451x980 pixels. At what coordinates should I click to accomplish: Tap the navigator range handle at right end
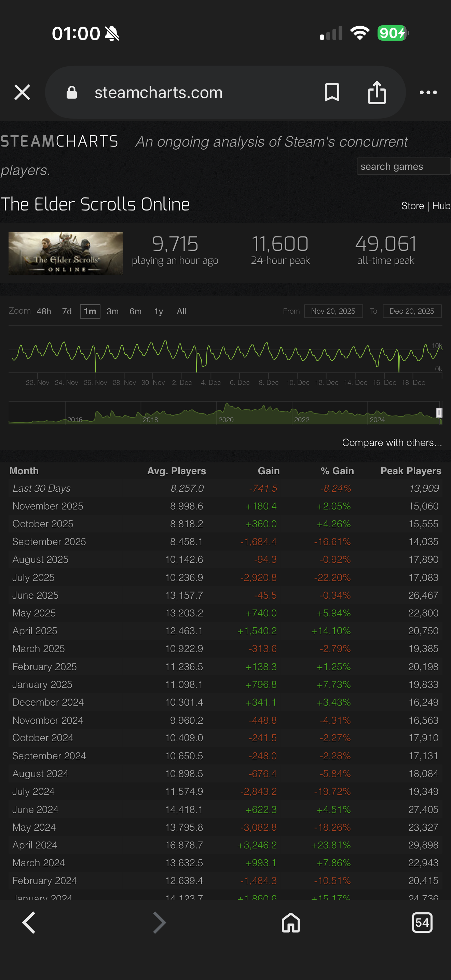[439, 413]
